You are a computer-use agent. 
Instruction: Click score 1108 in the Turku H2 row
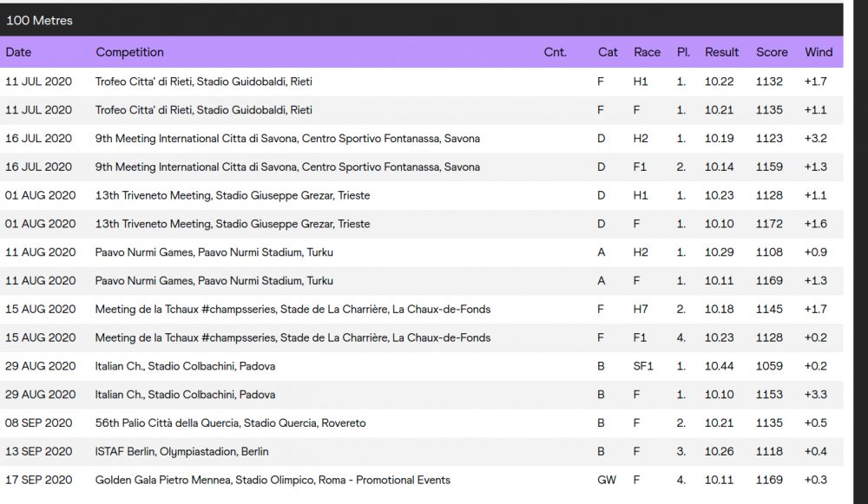pos(769,252)
